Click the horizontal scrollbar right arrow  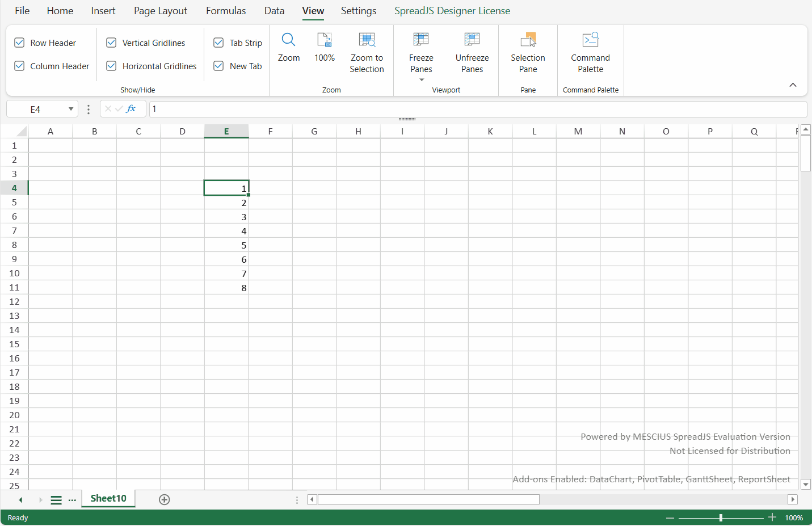point(793,499)
